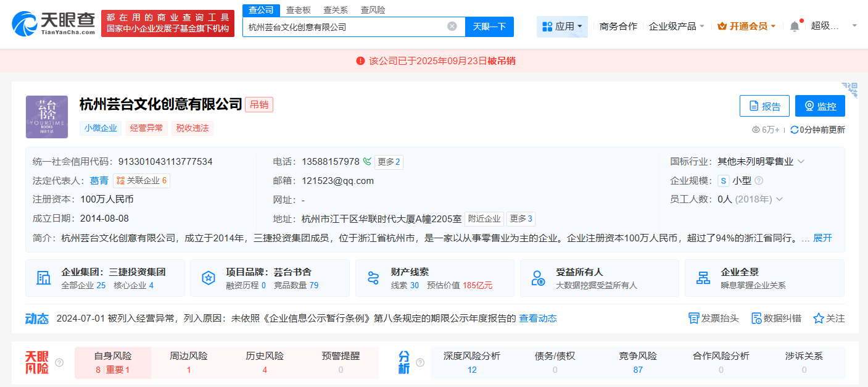
Task: Click the 监控 monitor button
Action: tap(820, 105)
